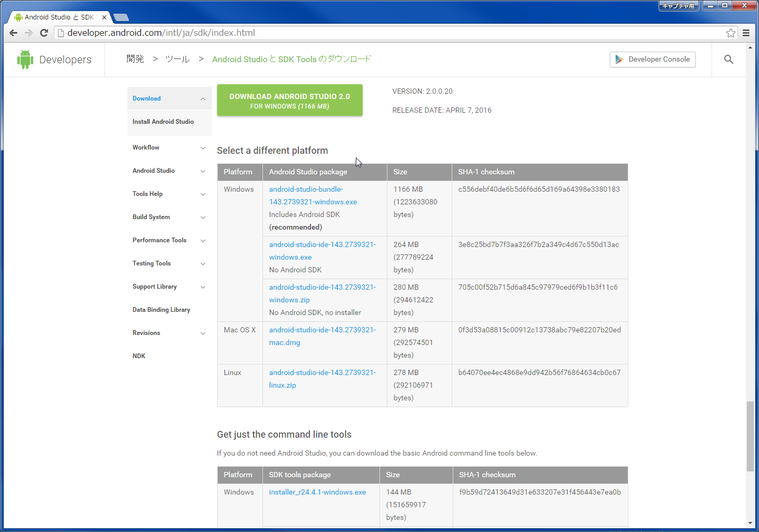The height and width of the screenshot is (532, 759).
Task: Click the Mac OS X checksum 0f3d53a0…
Action: [x=540, y=330]
